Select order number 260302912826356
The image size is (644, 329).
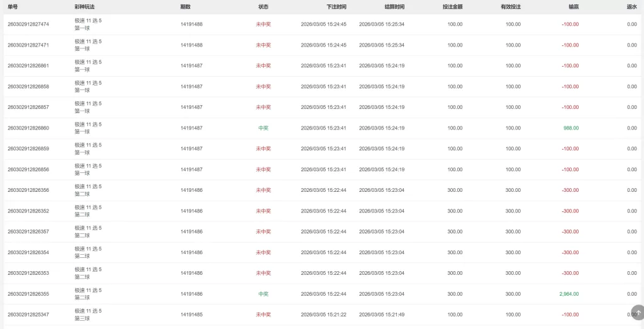28,190
